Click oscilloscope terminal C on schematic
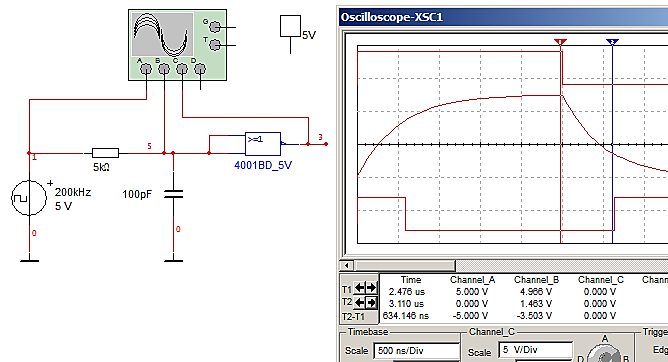The height and width of the screenshot is (362, 668). click(182, 69)
